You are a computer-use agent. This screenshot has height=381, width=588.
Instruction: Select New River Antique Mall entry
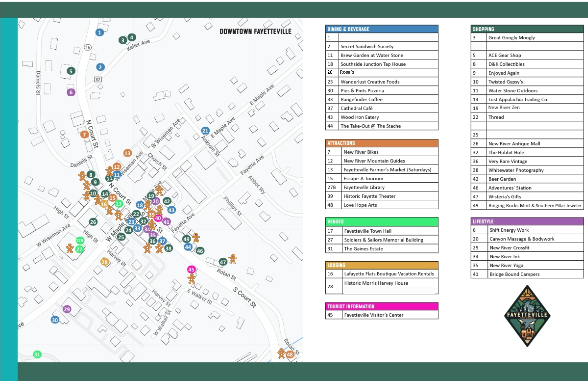pyautogui.click(x=527, y=144)
